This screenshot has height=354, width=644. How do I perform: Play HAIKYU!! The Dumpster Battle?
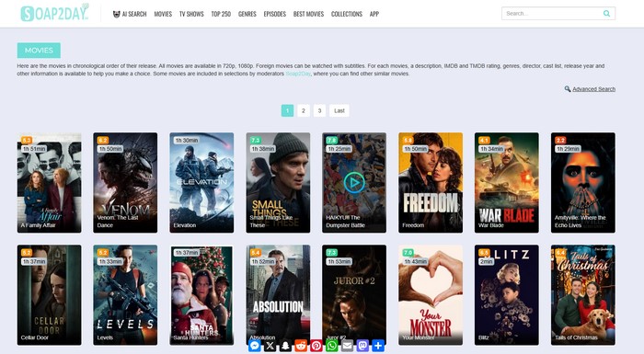click(x=354, y=182)
